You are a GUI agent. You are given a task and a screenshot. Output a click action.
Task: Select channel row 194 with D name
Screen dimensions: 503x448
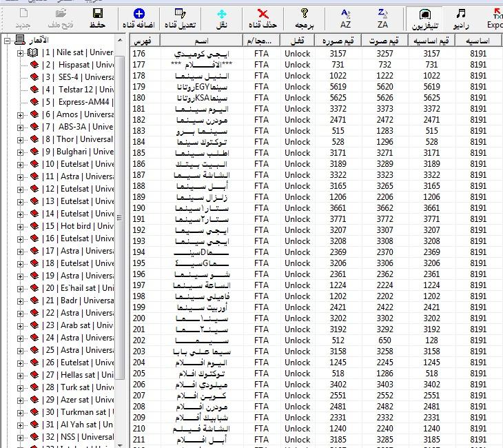click(316, 252)
